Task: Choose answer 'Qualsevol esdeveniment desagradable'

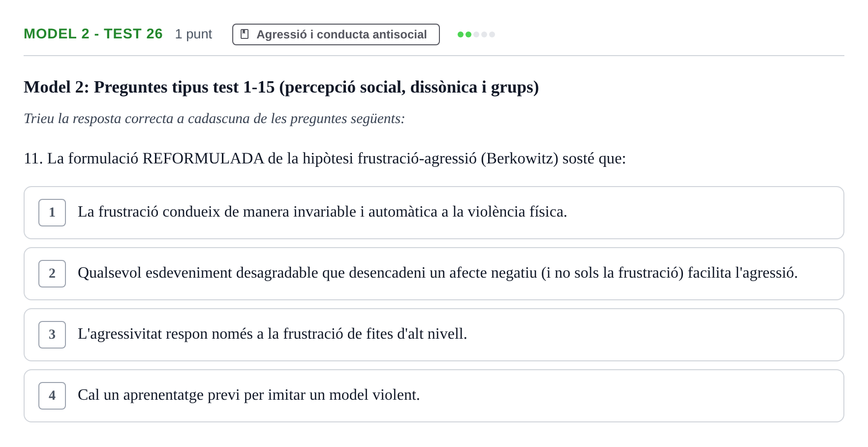Action: point(434,274)
